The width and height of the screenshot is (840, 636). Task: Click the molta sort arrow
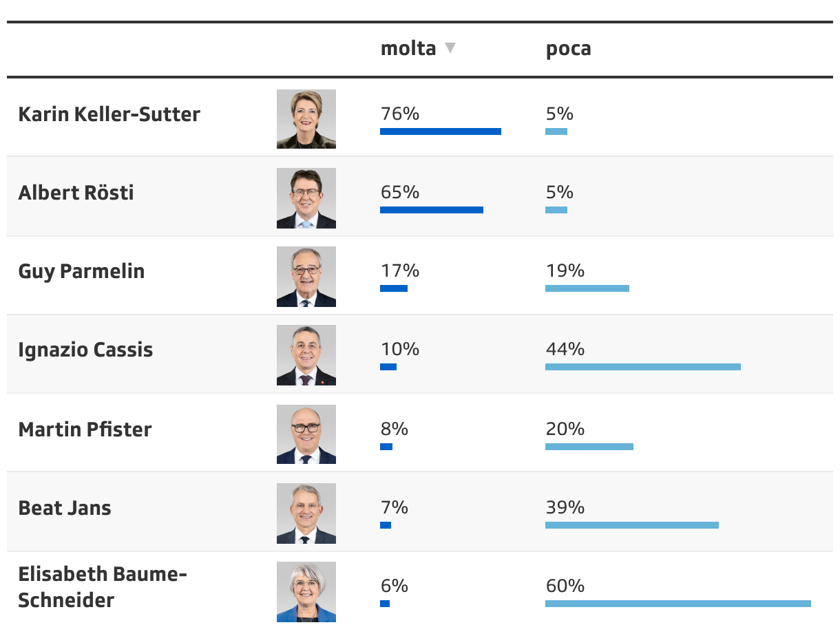[450, 48]
